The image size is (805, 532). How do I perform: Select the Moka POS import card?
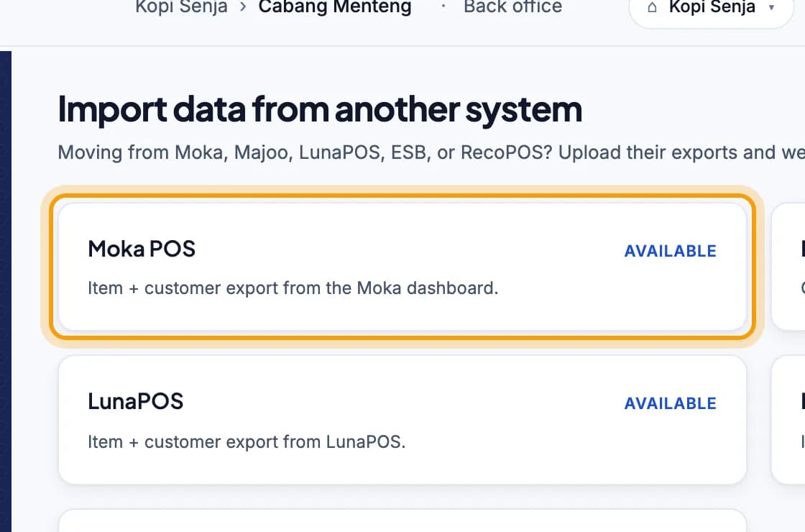click(402, 267)
